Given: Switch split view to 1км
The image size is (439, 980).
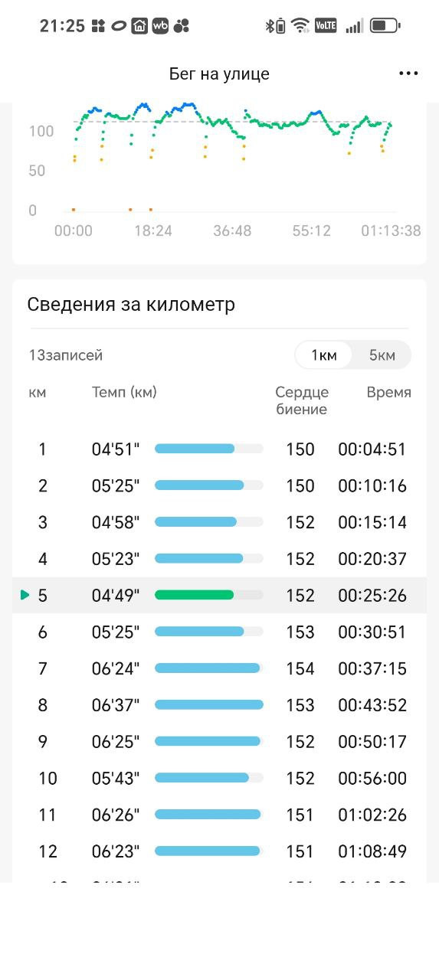Looking at the screenshot, I should [323, 355].
